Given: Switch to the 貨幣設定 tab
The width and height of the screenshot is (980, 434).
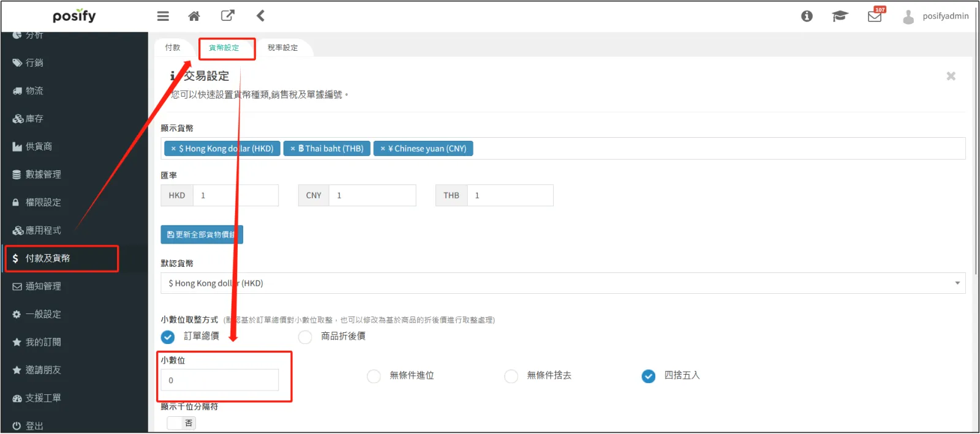Looking at the screenshot, I should (224, 48).
